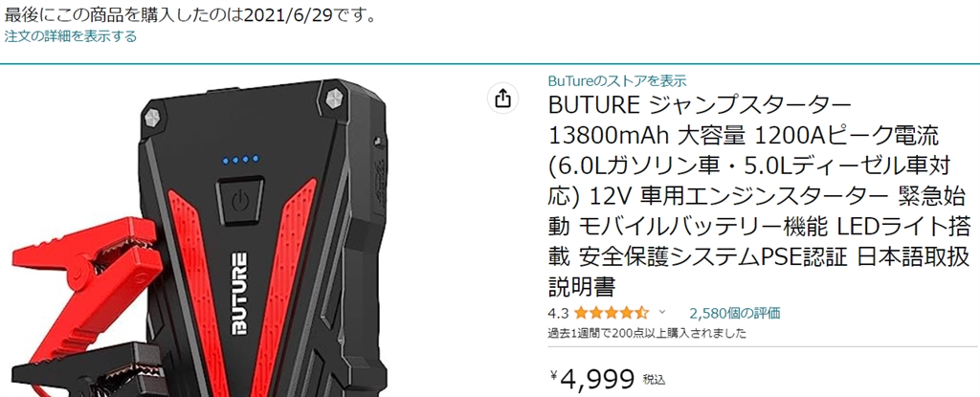The height and width of the screenshot is (397, 980).
Task: Click 過去1週間で200点以上購入されました text
Action: tap(647, 333)
